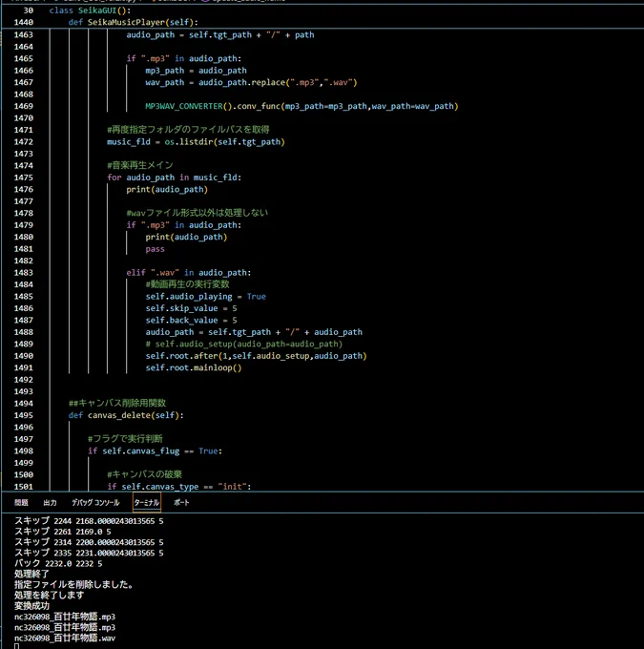Click 'if self.canvas_flug == True:' line
The image size is (644, 649).
155,451
